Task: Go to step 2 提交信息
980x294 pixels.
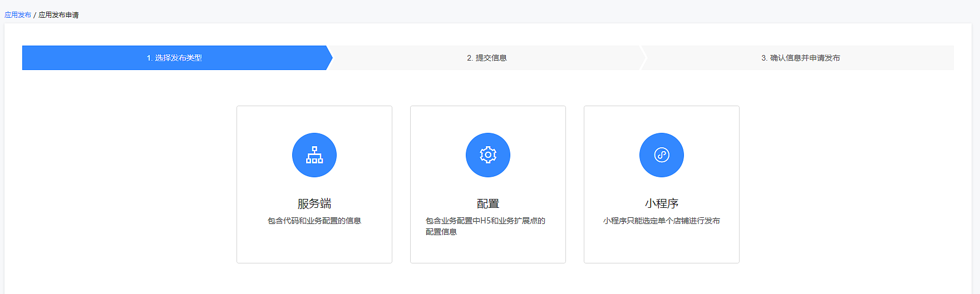Action: 487,58
